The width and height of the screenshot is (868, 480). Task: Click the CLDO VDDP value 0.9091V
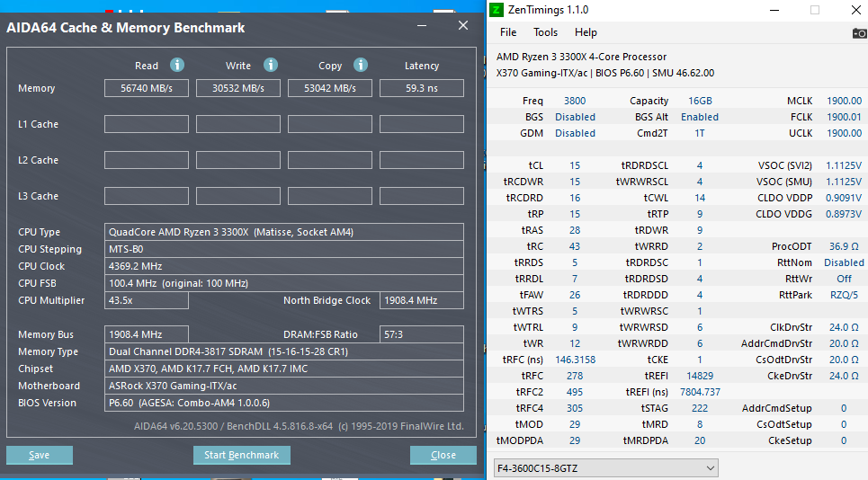(x=844, y=198)
